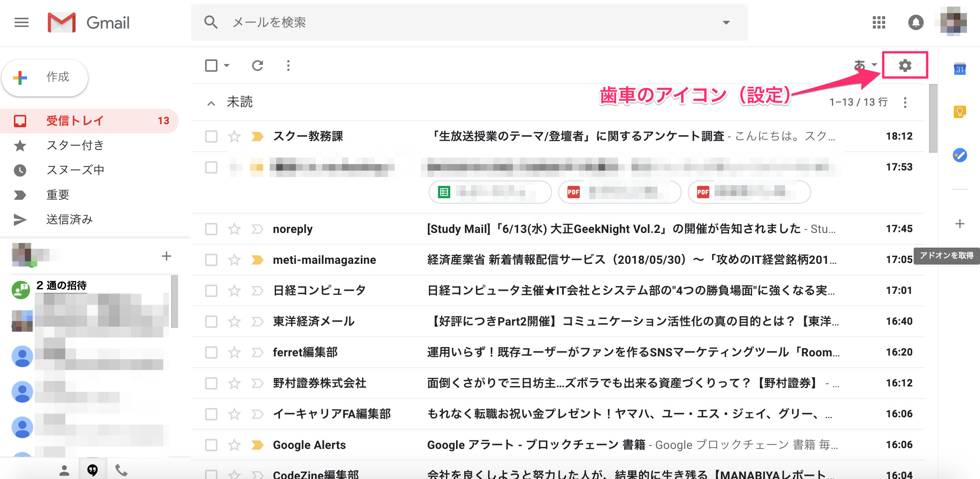This screenshot has width=980, height=479.
Task: Open 送信済み sent folder
Action: tap(89, 219)
